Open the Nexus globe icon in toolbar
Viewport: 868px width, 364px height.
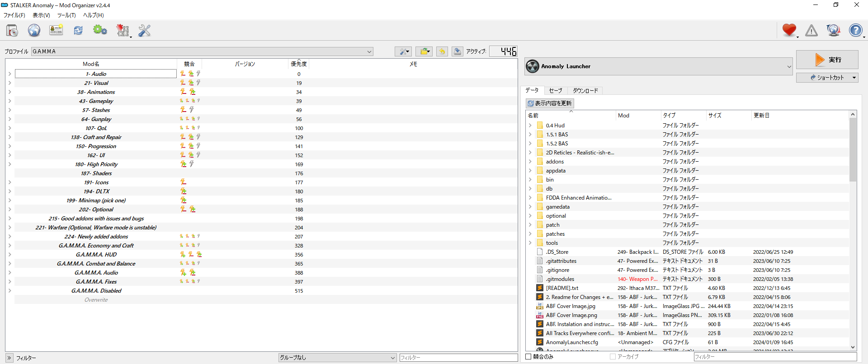[x=34, y=30]
